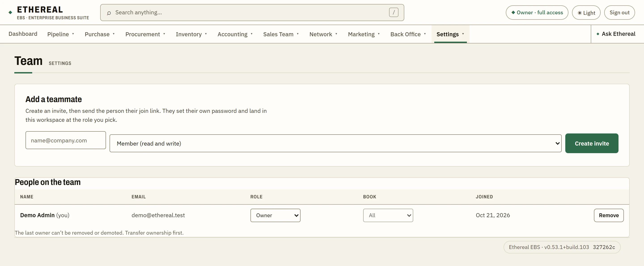Click the Ethereal diamond logo icon
The width and height of the screenshot is (644, 266).
pyautogui.click(x=10, y=12)
